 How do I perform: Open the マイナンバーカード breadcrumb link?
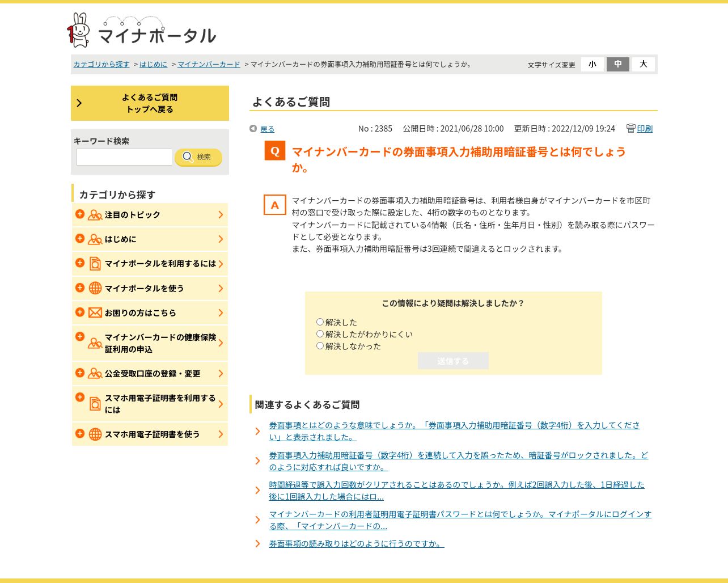[x=209, y=64]
